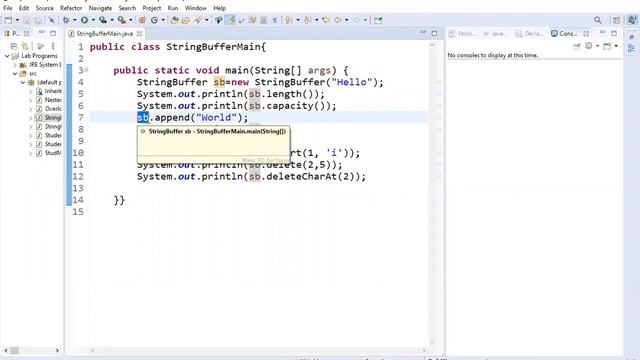
Task: Open dropdown arrow beside Open Console icon
Action: (616, 46)
